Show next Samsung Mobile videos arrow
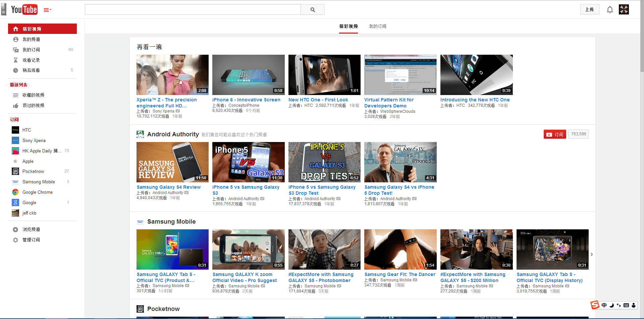Screen dimensions: 644x319 (592, 254)
